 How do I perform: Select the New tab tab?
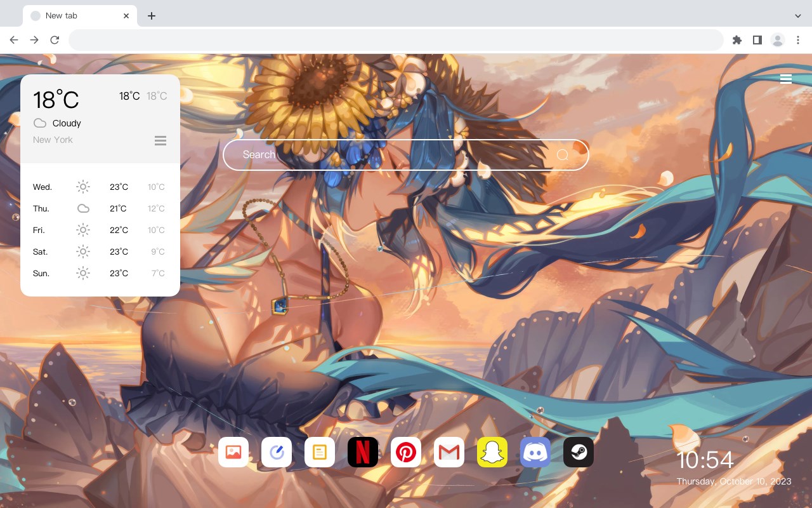(80, 16)
